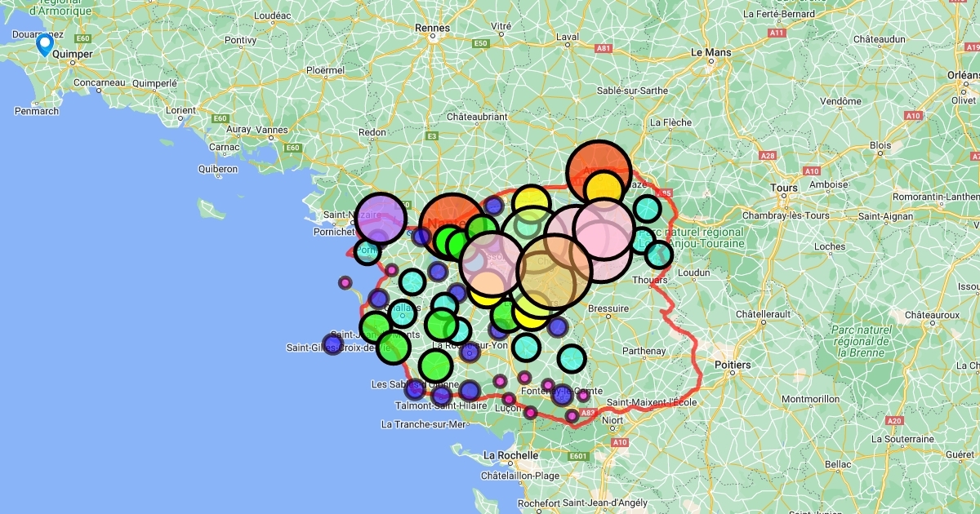Click the Orléans city label
980x514 pixels.
point(963,75)
